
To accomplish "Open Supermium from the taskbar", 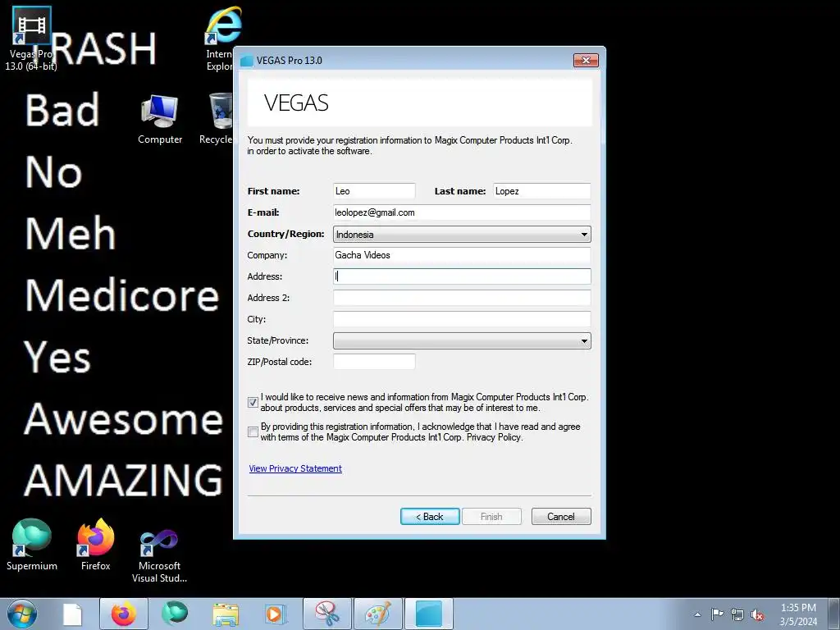I will (x=176, y=614).
